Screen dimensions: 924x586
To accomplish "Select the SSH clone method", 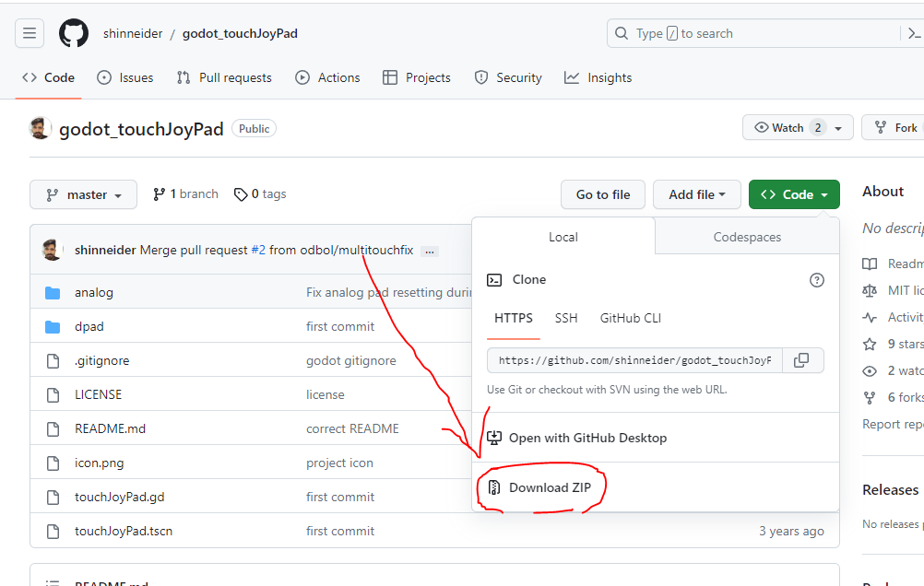I will pos(565,319).
